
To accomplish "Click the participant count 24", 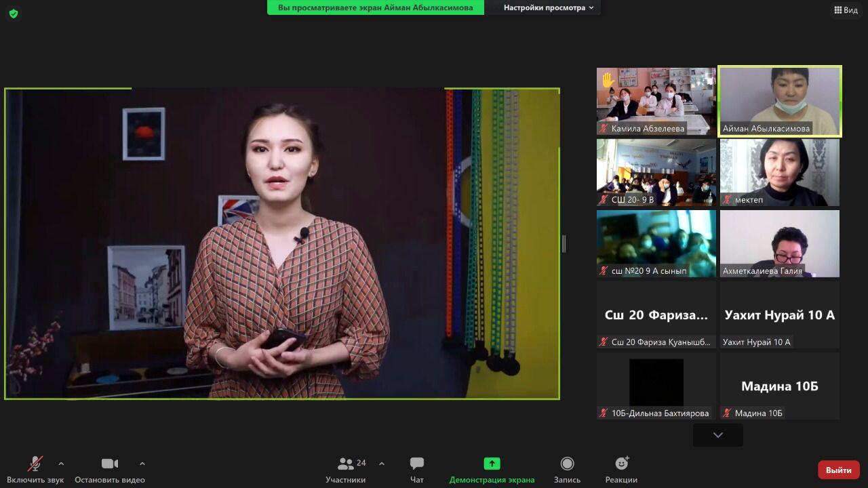I will (361, 463).
